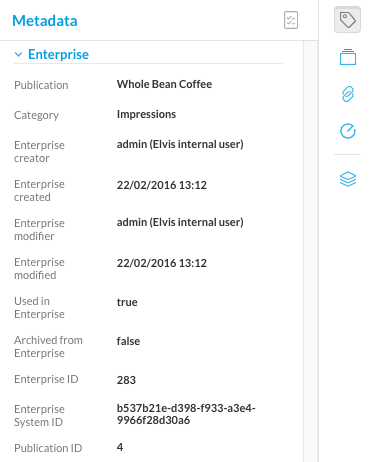Click the Used in Enterprise value true

(127, 302)
